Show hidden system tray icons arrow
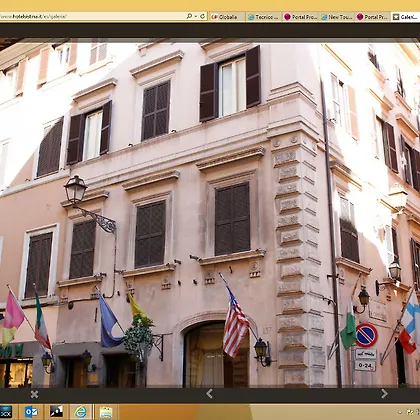 click(401, 413)
